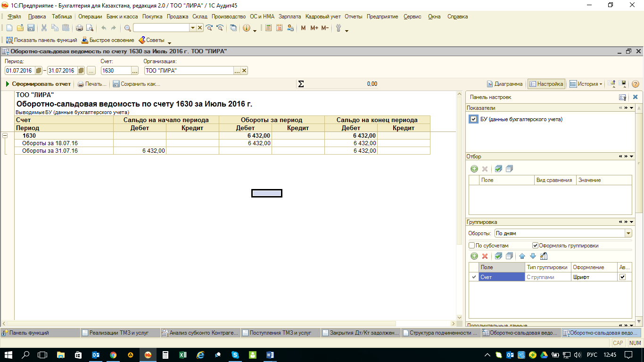Select the Обороты за 18.07.16 row
Screen dimensions: 644x362
pos(223,143)
